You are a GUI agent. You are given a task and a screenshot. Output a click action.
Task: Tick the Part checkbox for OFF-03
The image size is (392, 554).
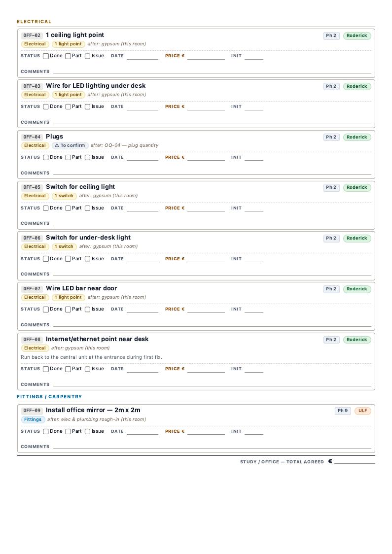[x=68, y=106]
